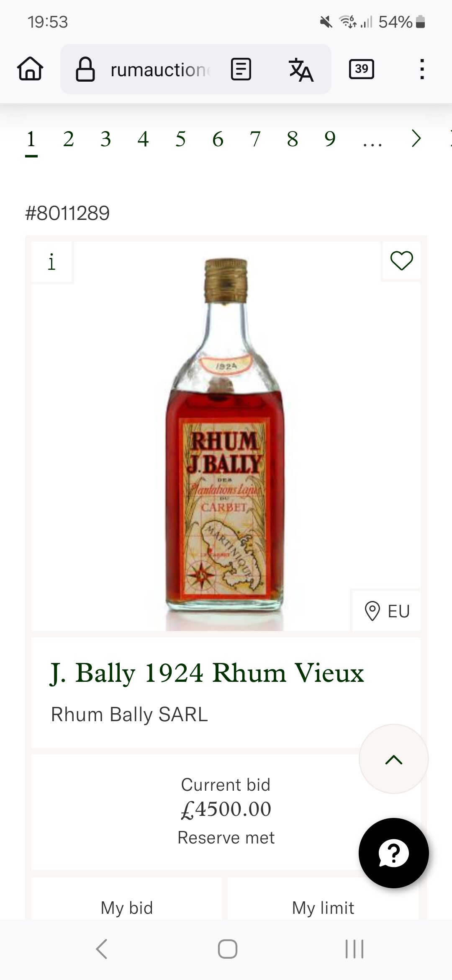Tap the Android back navigation button
The width and height of the screenshot is (452, 980).
[x=102, y=949]
